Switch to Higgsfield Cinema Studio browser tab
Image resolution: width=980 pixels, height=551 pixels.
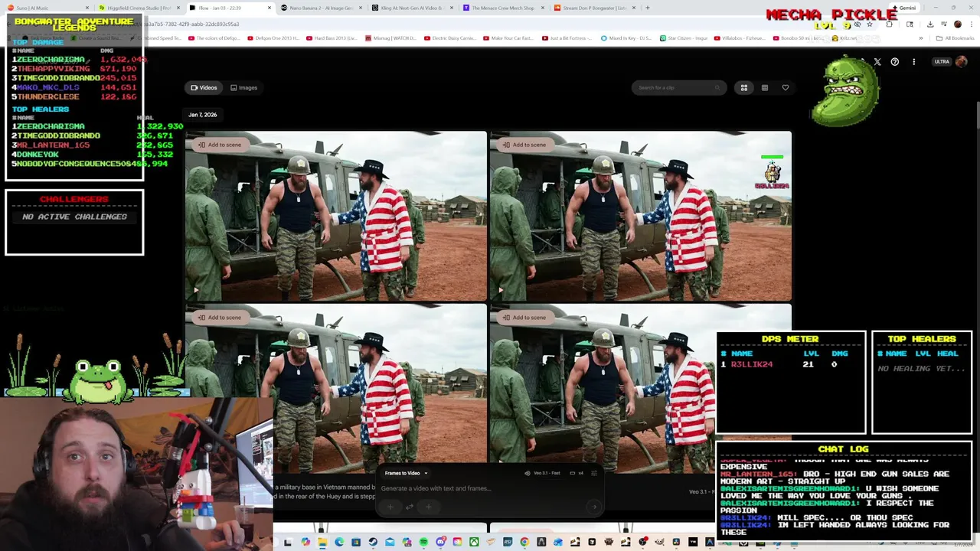tap(139, 8)
